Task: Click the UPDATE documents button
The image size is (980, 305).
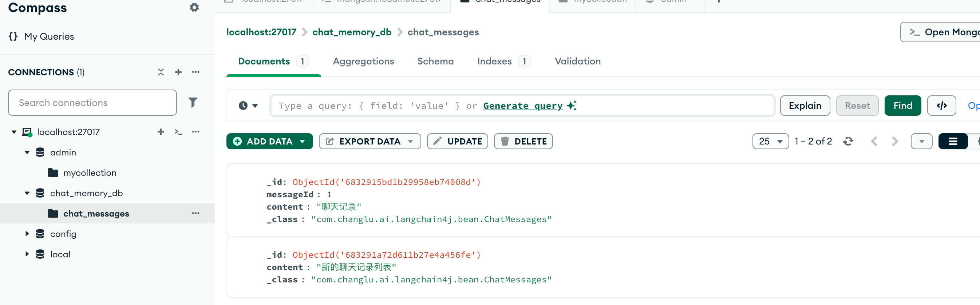Action: pos(457,142)
